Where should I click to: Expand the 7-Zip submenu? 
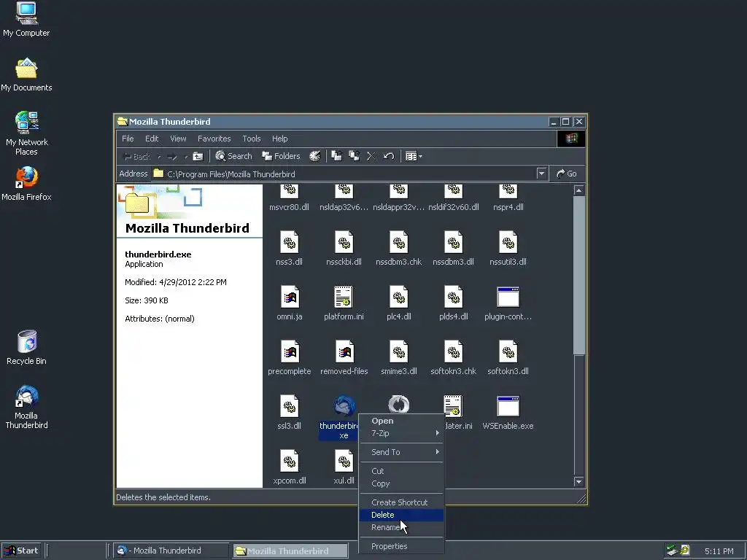[401, 433]
